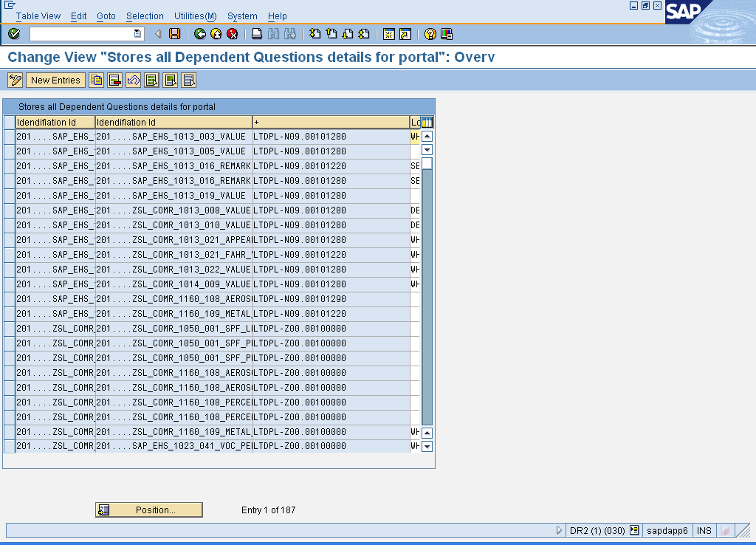Click the INS status bar indicator
Image resolution: width=756 pixels, height=545 pixels.
coord(704,530)
